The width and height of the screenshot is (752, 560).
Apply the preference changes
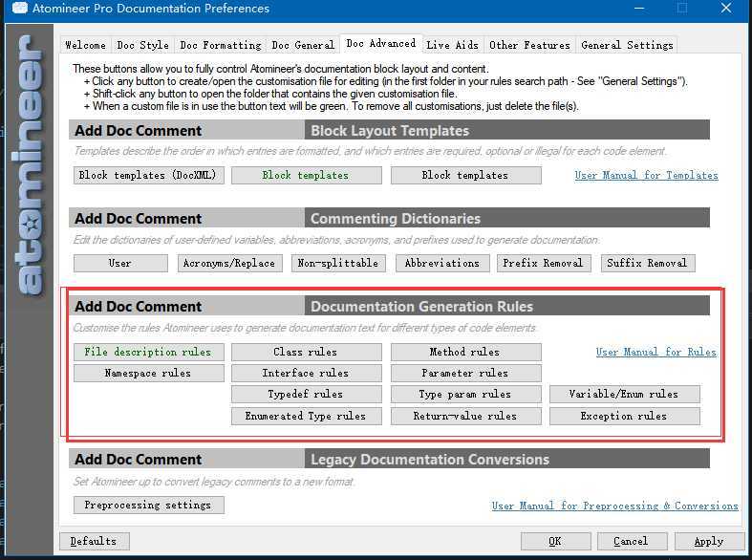(709, 541)
